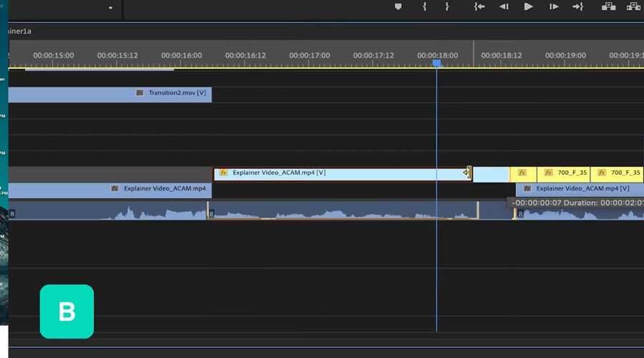644x358 pixels.
Task: Click the 00:00:15:12 mark on the time ruler
Action: coord(117,55)
